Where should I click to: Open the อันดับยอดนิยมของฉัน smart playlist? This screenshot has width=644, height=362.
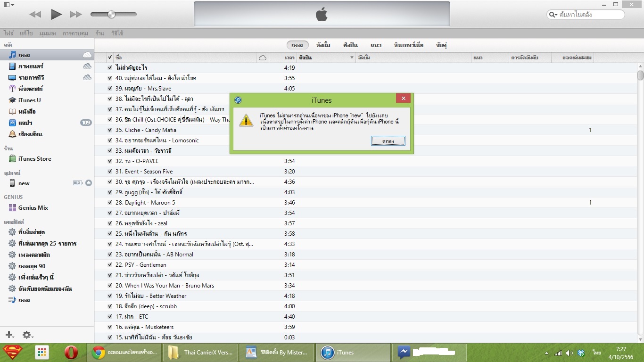45,288
